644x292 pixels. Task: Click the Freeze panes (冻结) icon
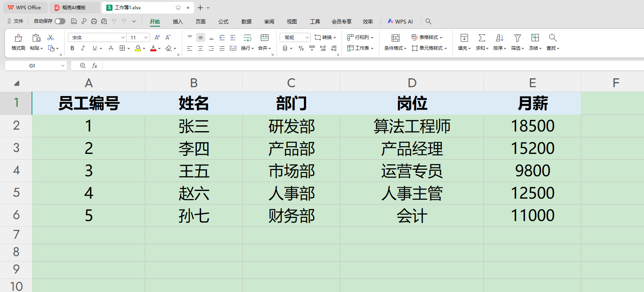(535, 37)
